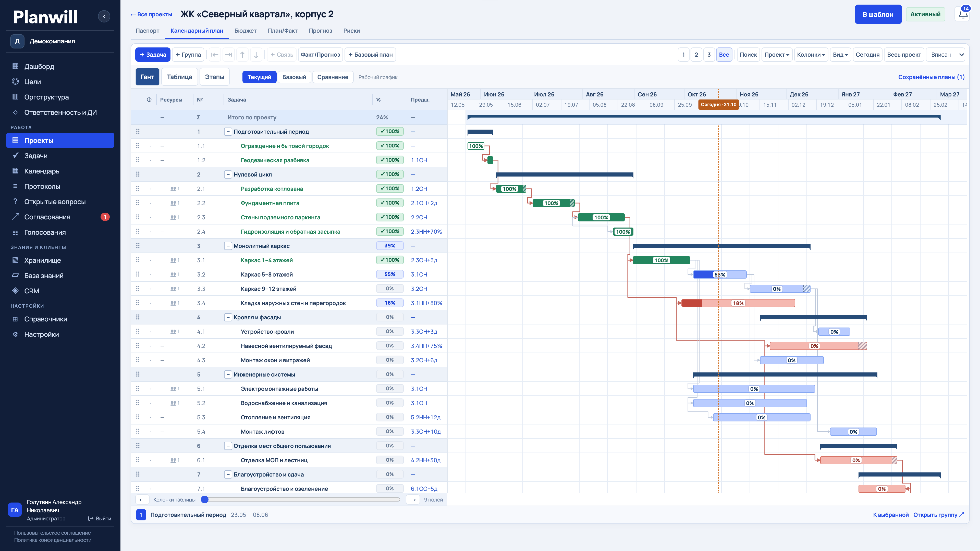Open Цели in the sidebar
This screenshot has width=980, height=551.
(x=60, y=81)
